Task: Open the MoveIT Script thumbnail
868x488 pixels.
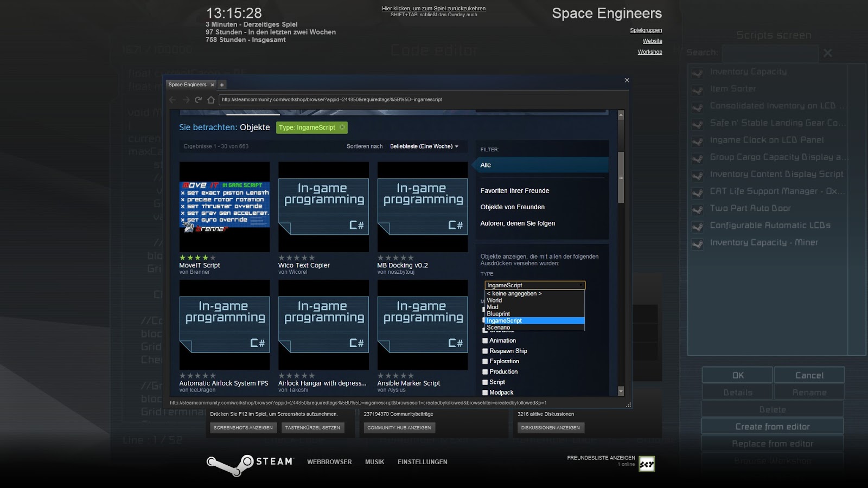Action: pyautogui.click(x=225, y=207)
